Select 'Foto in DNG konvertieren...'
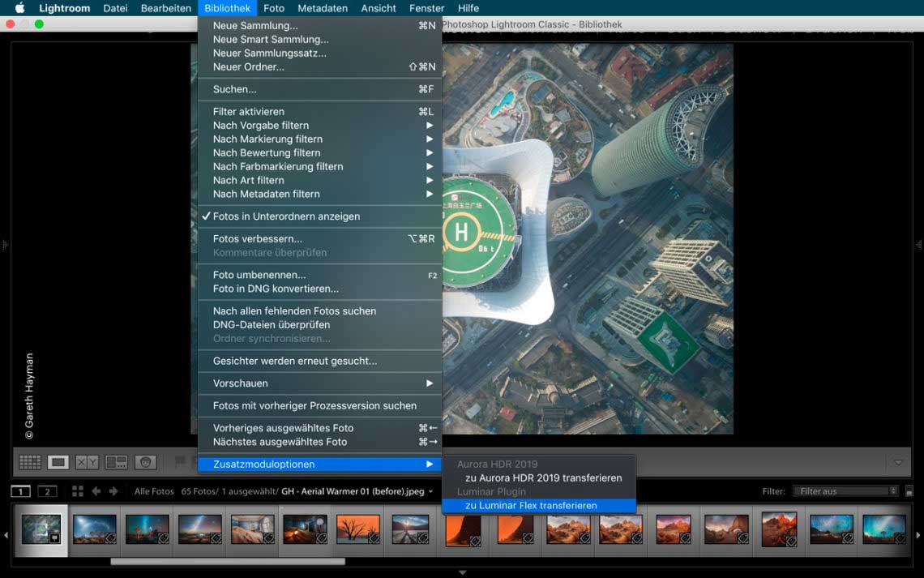The height and width of the screenshot is (578, 924). (x=276, y=289)
